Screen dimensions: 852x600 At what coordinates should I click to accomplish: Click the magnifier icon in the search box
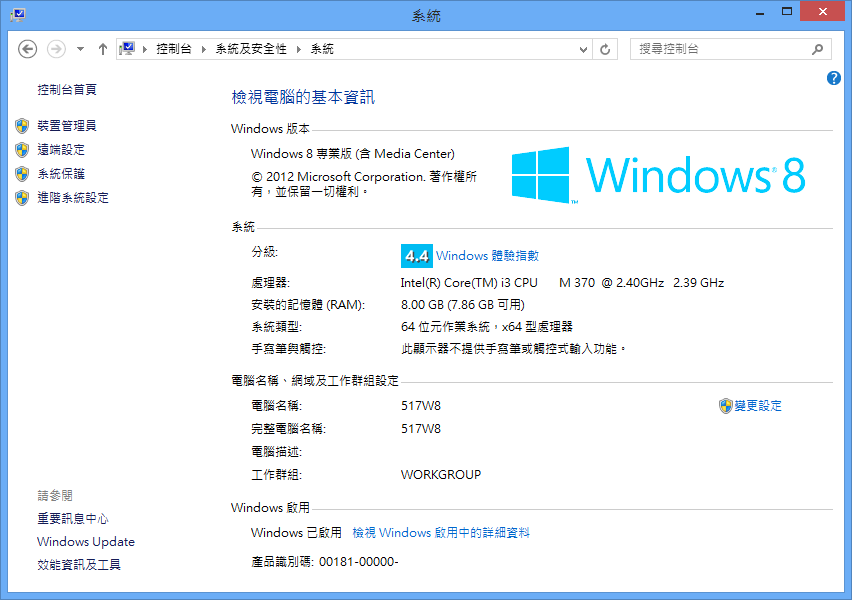[817, 49]
